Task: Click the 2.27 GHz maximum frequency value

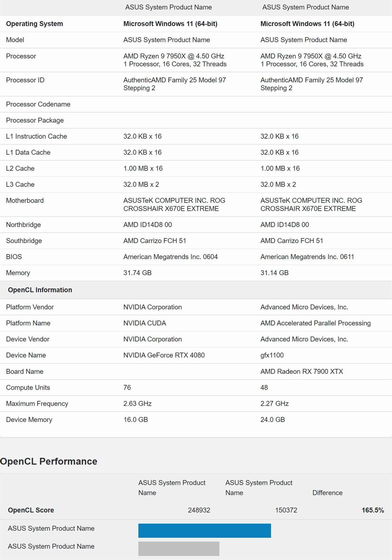Action: (x=275, y=404)
